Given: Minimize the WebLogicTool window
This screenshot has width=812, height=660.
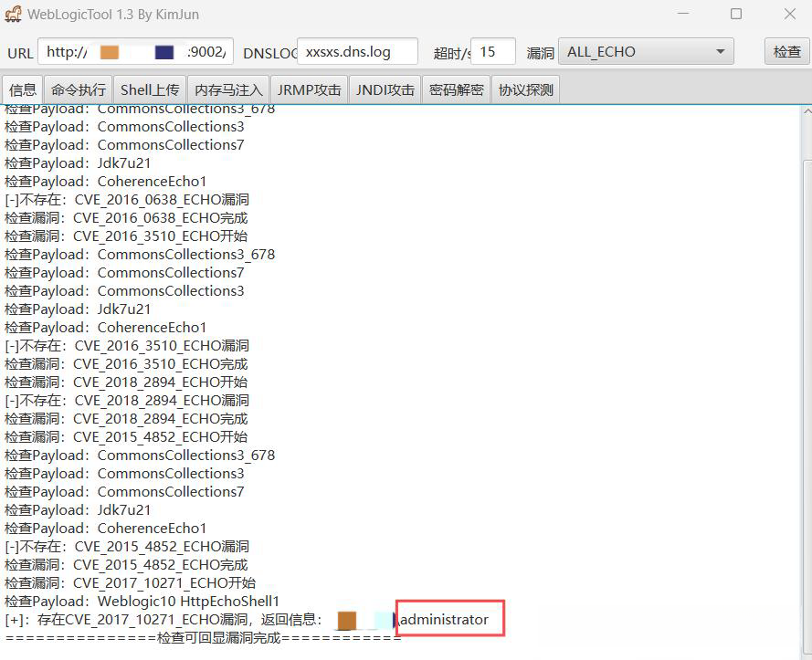Looking at the screenshot, I should coord(683,14).
